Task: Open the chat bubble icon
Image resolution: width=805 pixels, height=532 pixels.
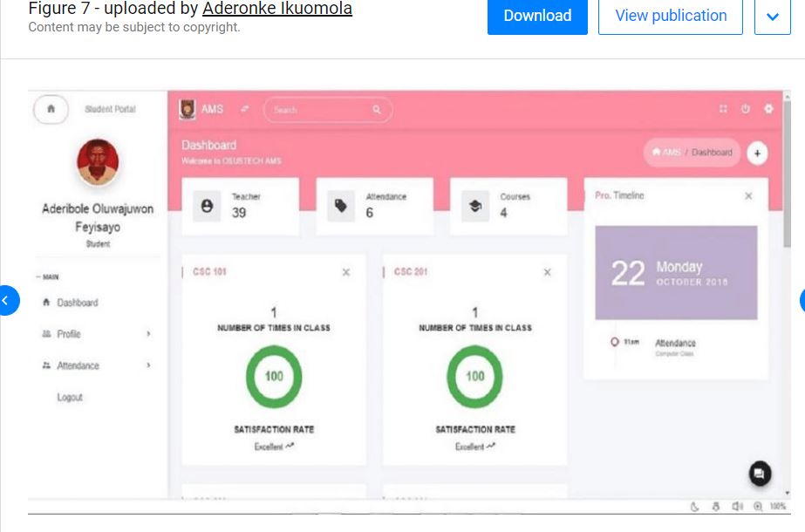Action: (x=760, y=474)
